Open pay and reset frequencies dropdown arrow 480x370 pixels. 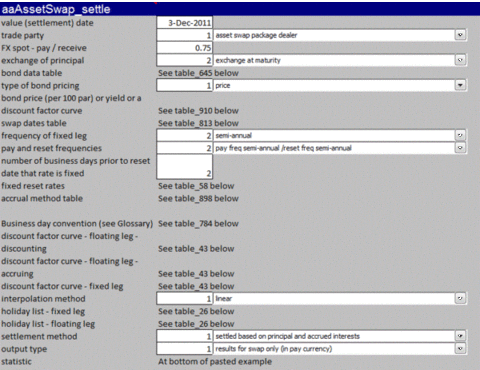point(460,148)
